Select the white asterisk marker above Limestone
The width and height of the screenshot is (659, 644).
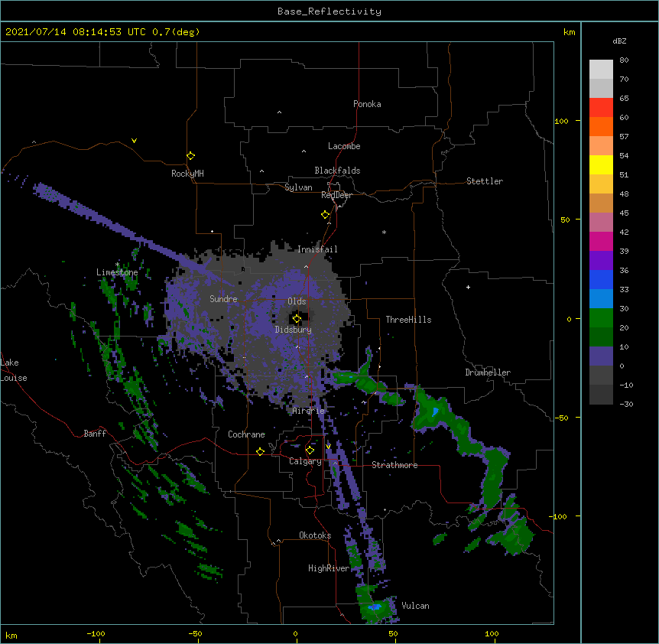pyautogui.click(x=117, y=265)
